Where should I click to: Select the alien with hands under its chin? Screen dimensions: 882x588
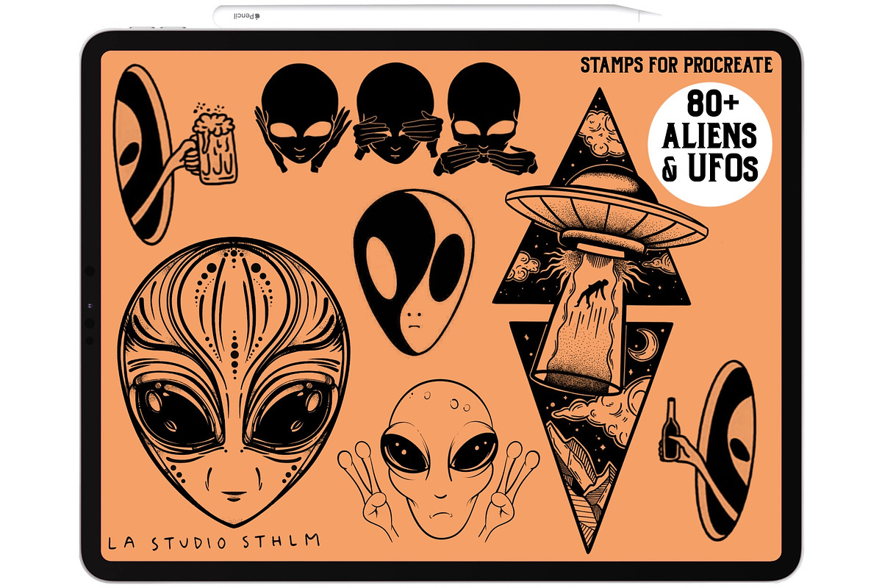[301, 119]
